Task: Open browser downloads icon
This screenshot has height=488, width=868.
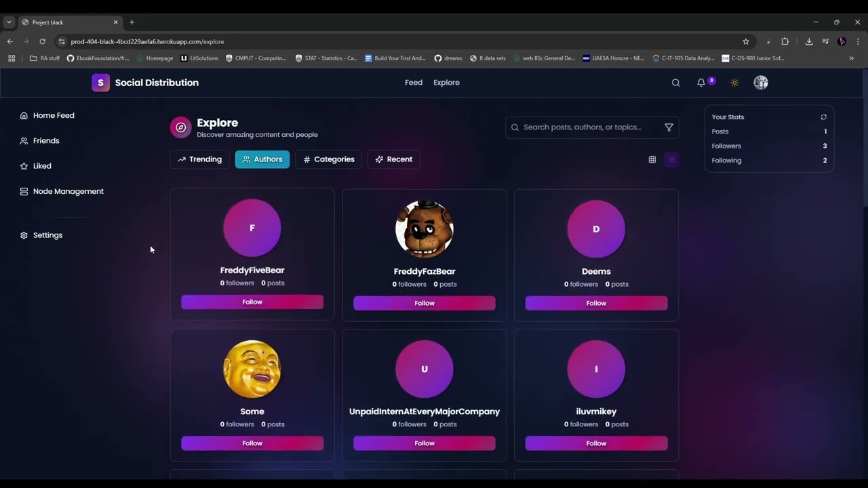Action: pyautogui.click(x=809, y=41)
